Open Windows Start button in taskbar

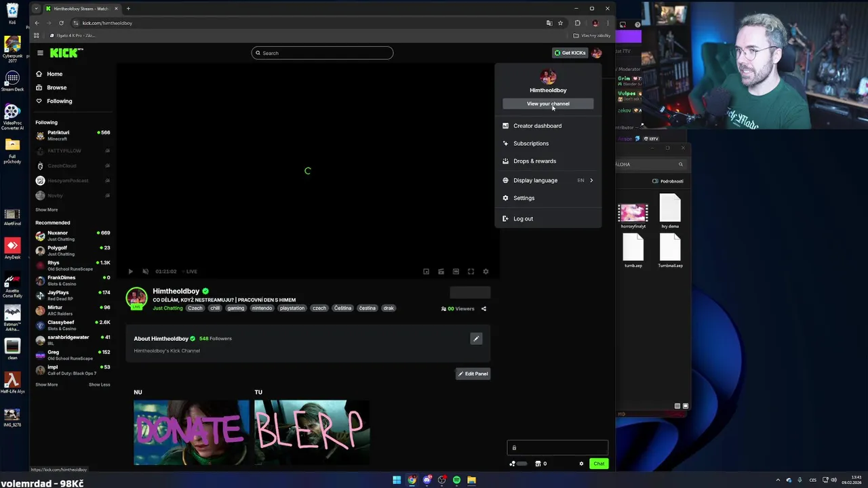coord(397,480)
